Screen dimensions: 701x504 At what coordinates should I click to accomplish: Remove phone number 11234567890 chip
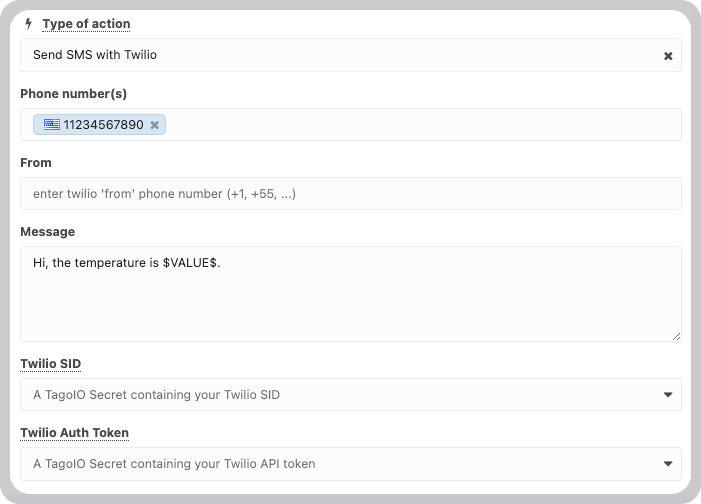[x=154, y=125]
